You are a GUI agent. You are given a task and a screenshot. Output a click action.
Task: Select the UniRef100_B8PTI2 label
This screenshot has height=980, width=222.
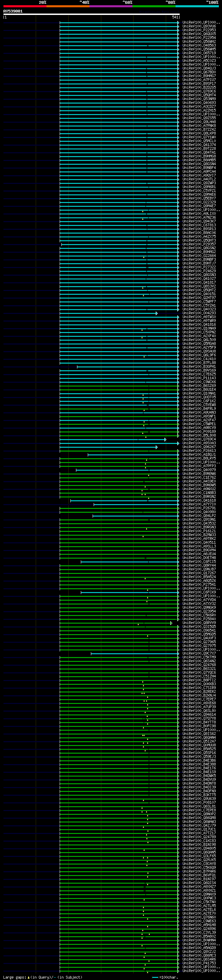pos(199,681)
